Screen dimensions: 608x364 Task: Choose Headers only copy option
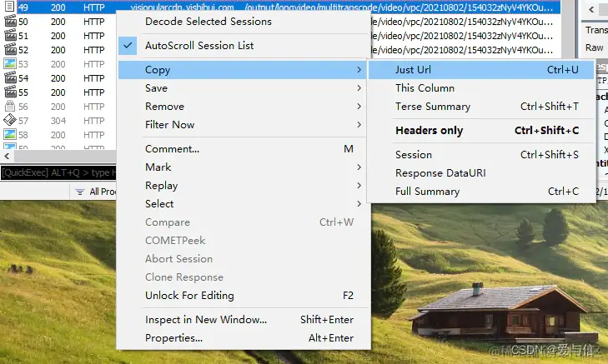[x=481, y=131]
